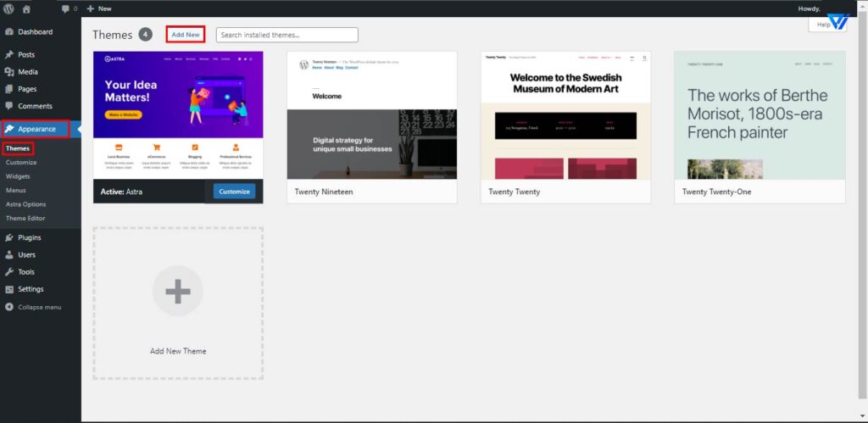The width and height of the screenshot is (868, 423).
Task: Select Widgets submenu item
Action: (x=18, y=176)
